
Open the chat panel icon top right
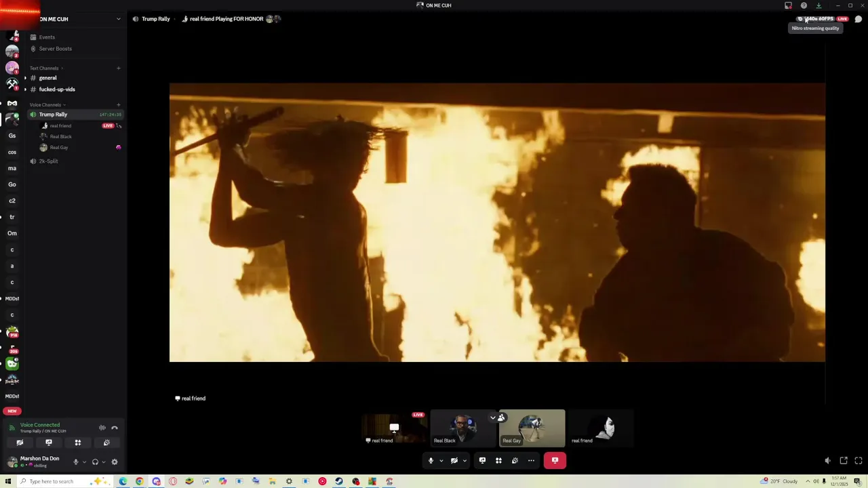[859, 19]
